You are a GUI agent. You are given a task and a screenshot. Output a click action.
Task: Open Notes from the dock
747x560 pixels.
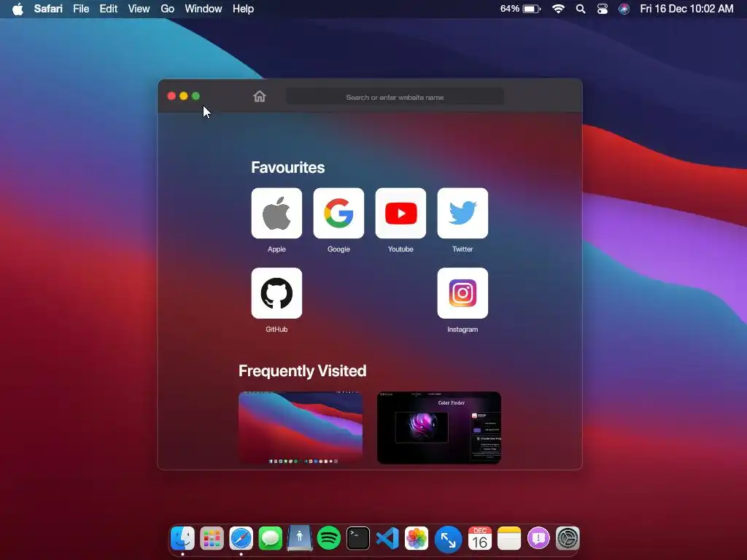(x=508, y=538)
